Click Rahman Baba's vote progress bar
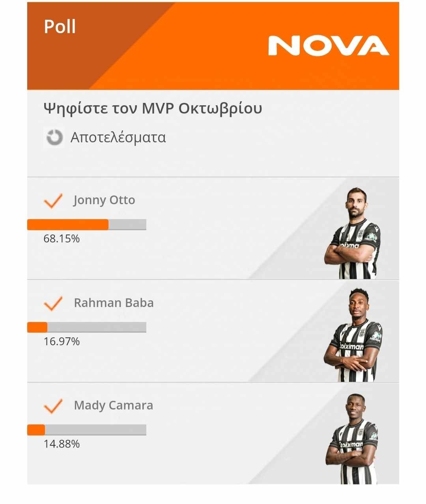Viewport: 426px width, 504px height. click(x=87, y=327)
